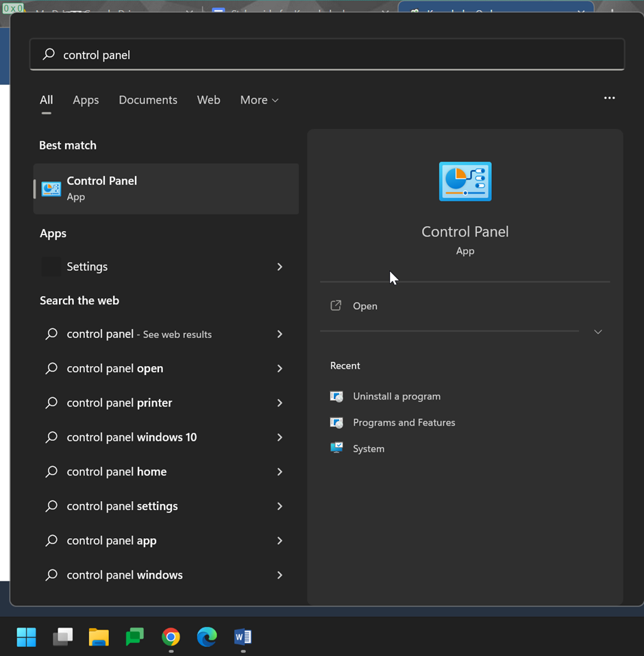Switch to the Apps filter tab

86,100
